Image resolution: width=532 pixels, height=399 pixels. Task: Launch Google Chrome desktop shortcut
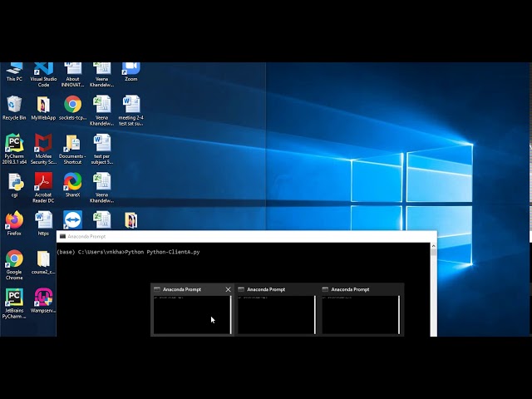(x=14, y=259)
